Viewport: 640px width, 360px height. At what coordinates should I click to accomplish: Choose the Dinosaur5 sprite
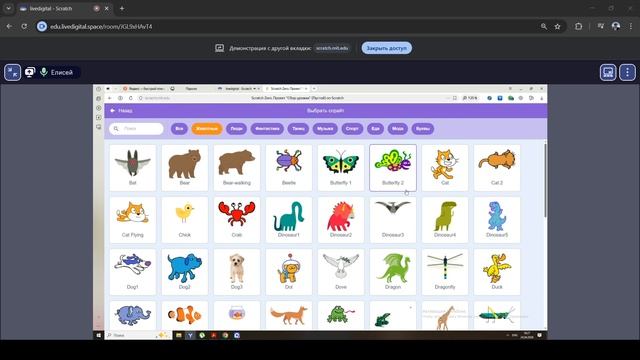coord(497,220)
